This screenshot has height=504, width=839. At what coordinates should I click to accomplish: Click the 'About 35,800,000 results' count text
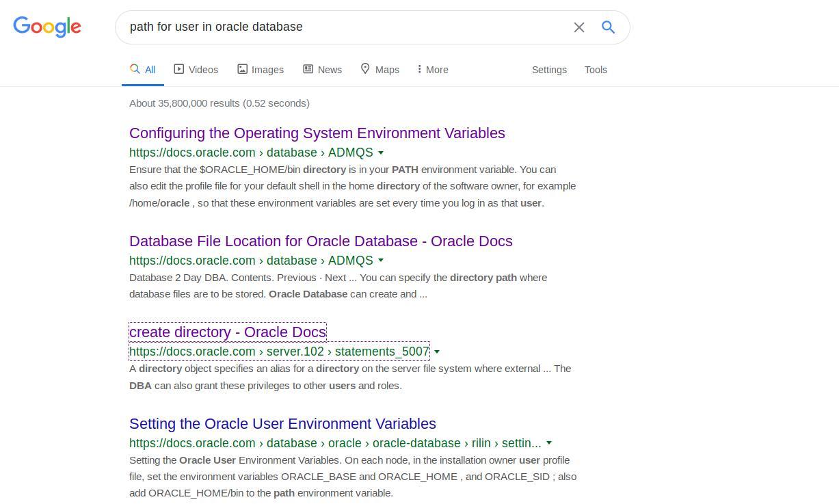pyautogui.click(x=219, y=103)
